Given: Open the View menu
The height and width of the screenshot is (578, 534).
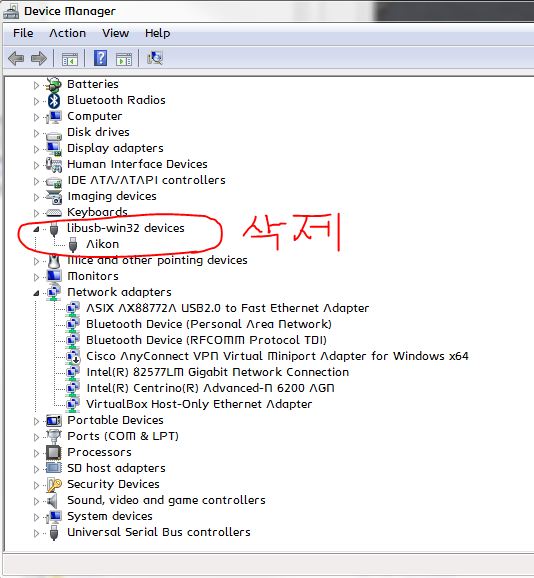Looking at the screenshot, I should point(115,33).
